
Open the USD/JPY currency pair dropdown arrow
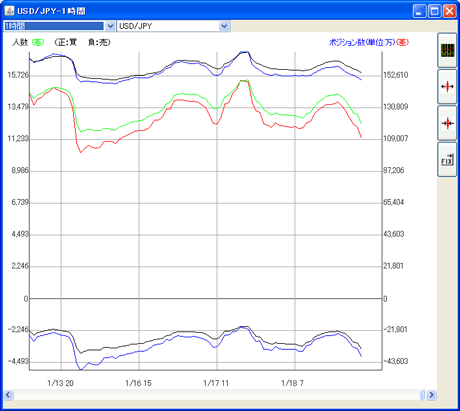225,26
